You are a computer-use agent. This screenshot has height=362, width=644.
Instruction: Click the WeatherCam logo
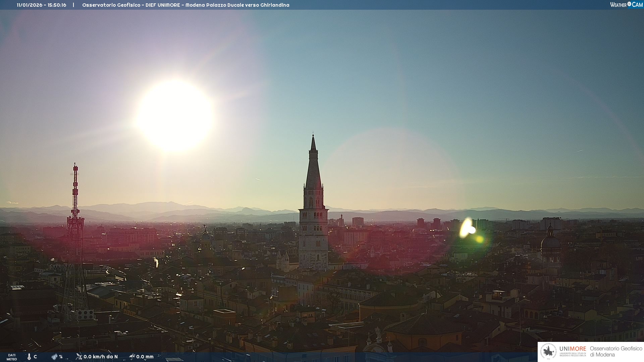pos(626,5)
